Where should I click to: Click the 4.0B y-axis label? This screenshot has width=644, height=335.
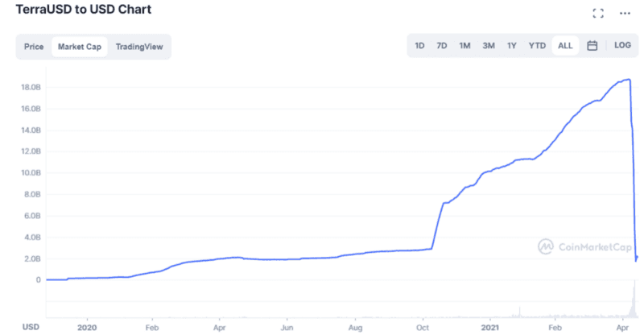click(x=32, y=238)
